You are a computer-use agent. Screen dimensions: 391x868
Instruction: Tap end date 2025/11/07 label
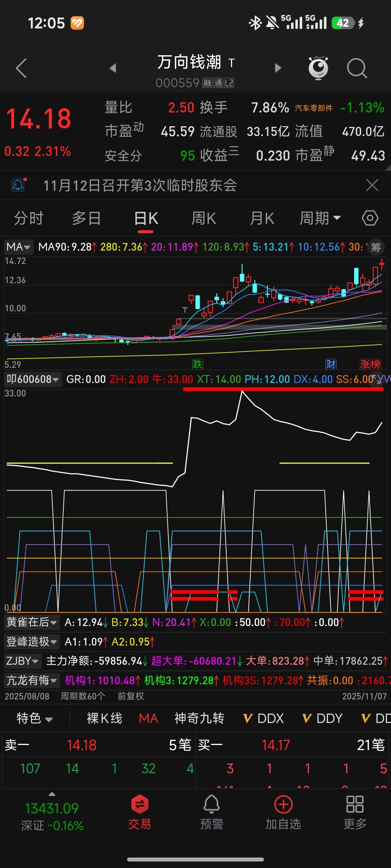[x=364, y=696]
